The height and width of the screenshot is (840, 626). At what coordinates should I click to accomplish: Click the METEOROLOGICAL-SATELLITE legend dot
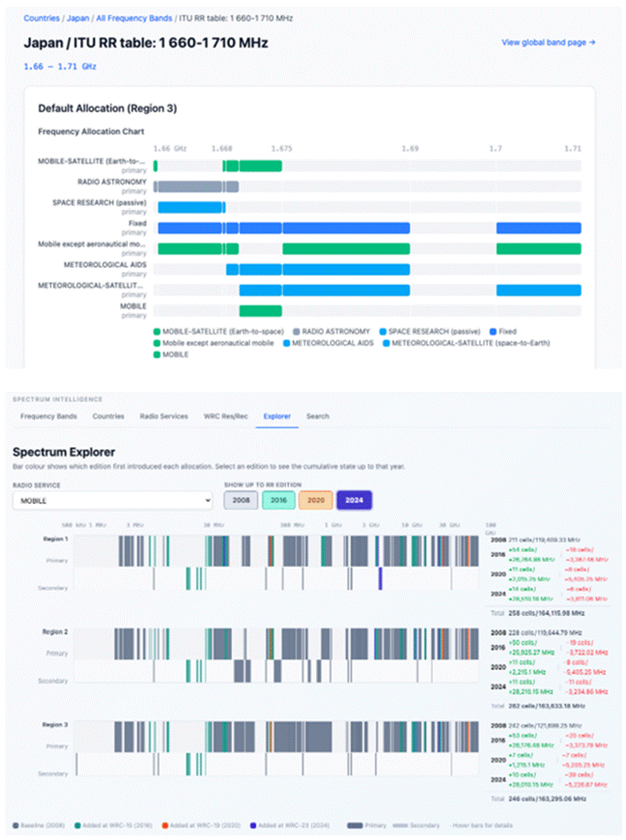[x=386, y=343]
